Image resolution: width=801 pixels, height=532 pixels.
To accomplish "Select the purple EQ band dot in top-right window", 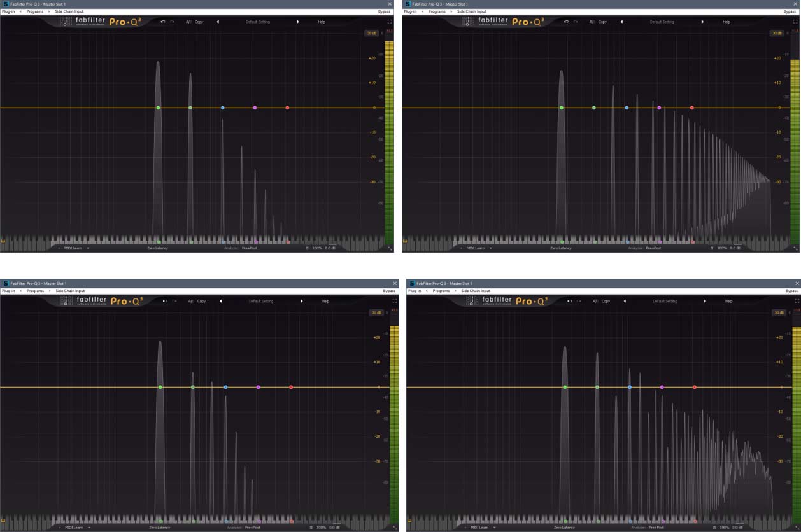I will point(659,108).
